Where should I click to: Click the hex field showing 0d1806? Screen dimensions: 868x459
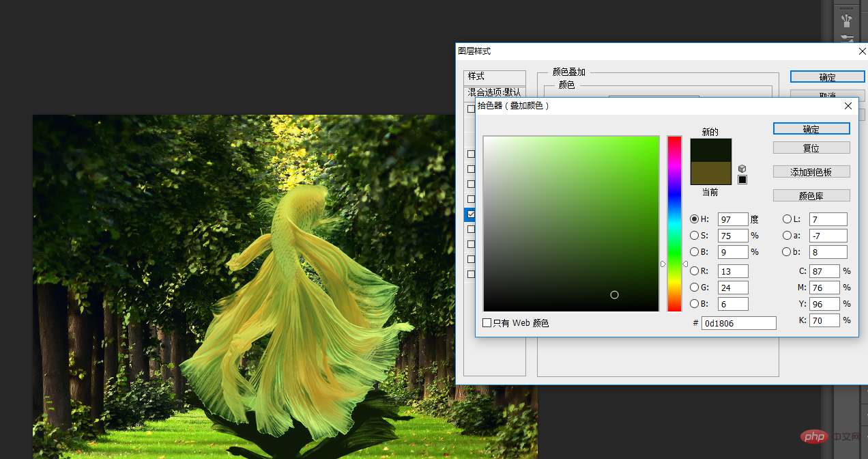[739, 323]
